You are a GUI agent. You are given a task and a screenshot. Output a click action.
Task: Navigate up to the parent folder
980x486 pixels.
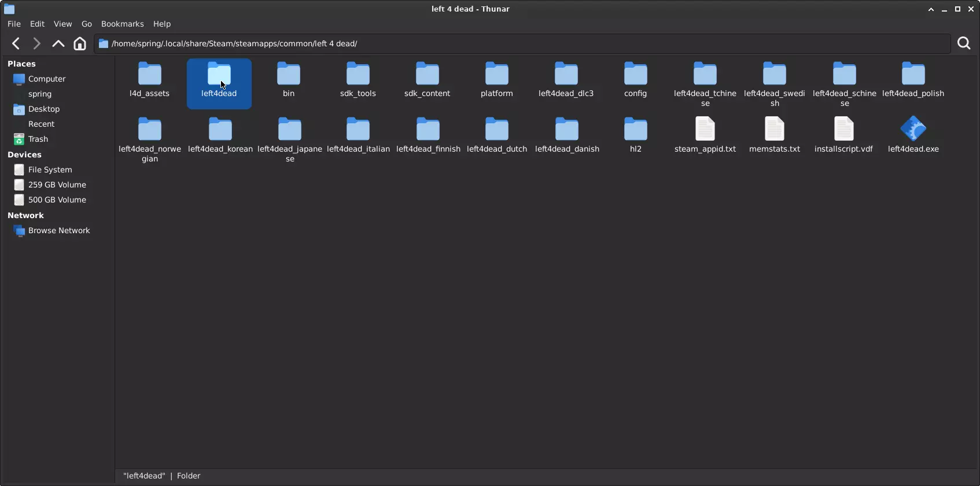58,43
